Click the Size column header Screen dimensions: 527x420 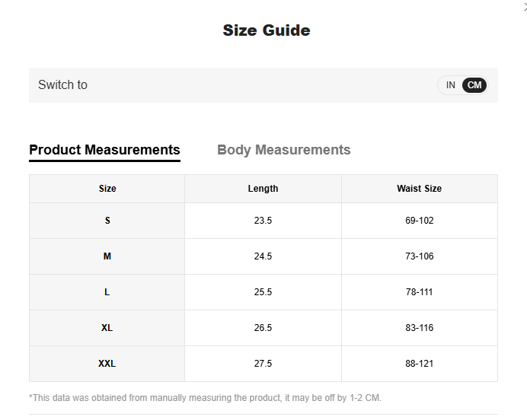pos(107,189)
